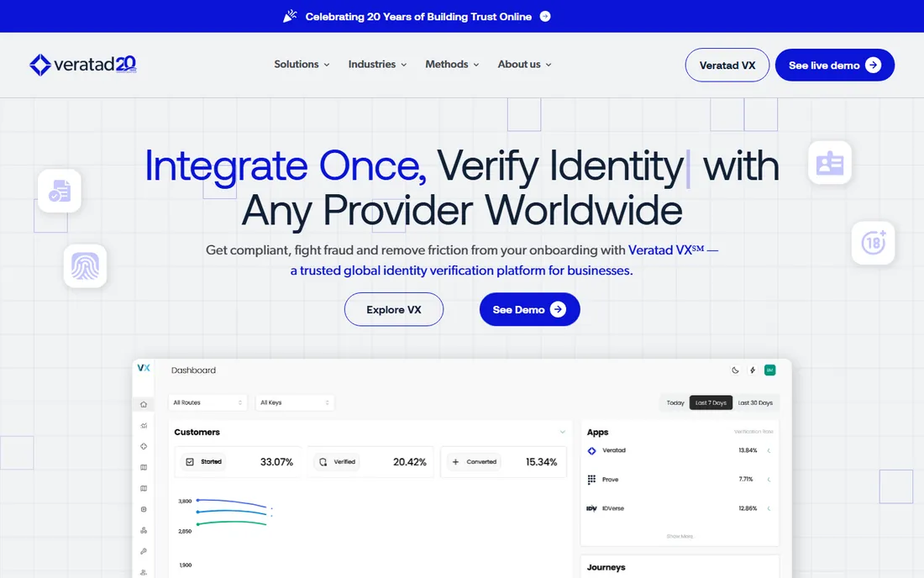Click the 3,800 axis label on chart

coord(185,502)
